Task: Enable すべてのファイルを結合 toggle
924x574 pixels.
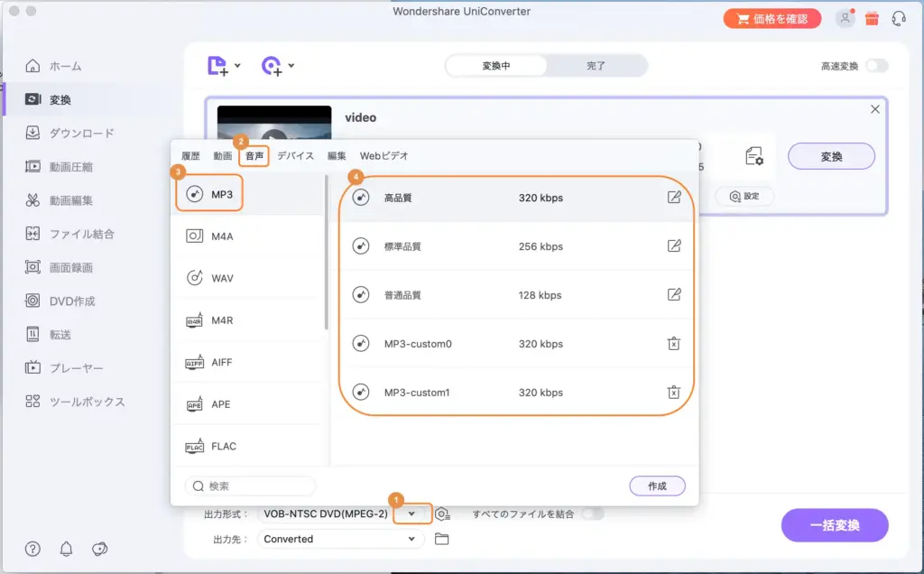Action: click(592, 514)
